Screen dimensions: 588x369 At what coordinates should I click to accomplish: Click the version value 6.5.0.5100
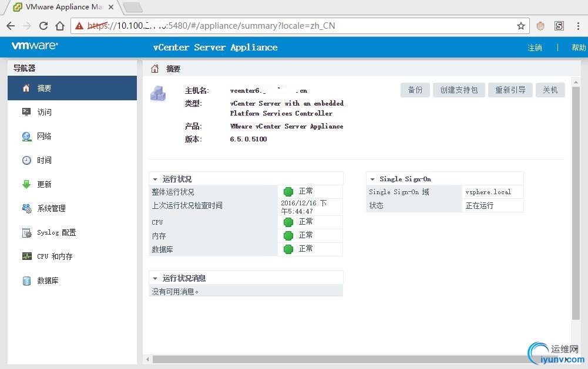coord(248,139)
